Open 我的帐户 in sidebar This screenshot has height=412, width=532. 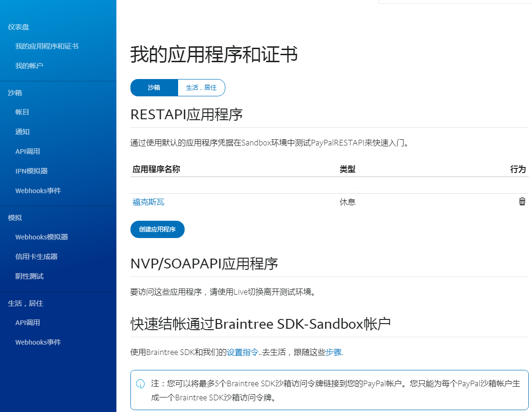pos(29,66)
